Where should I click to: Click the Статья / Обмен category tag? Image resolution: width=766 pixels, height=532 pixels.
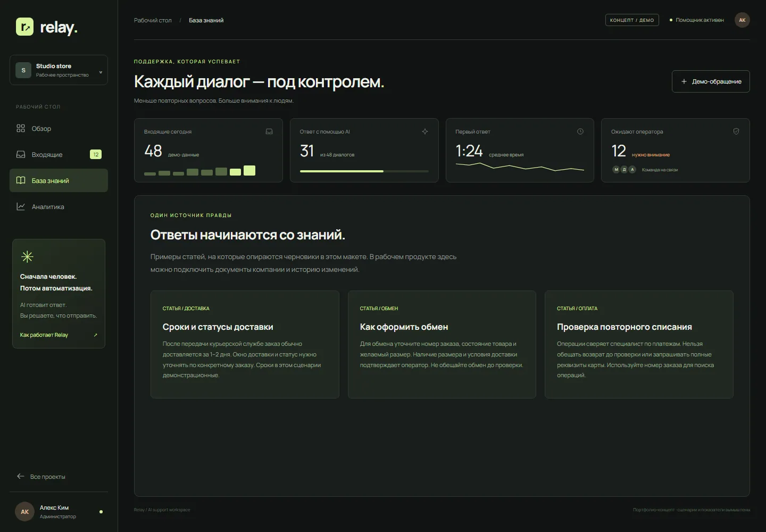click(379, 309)
